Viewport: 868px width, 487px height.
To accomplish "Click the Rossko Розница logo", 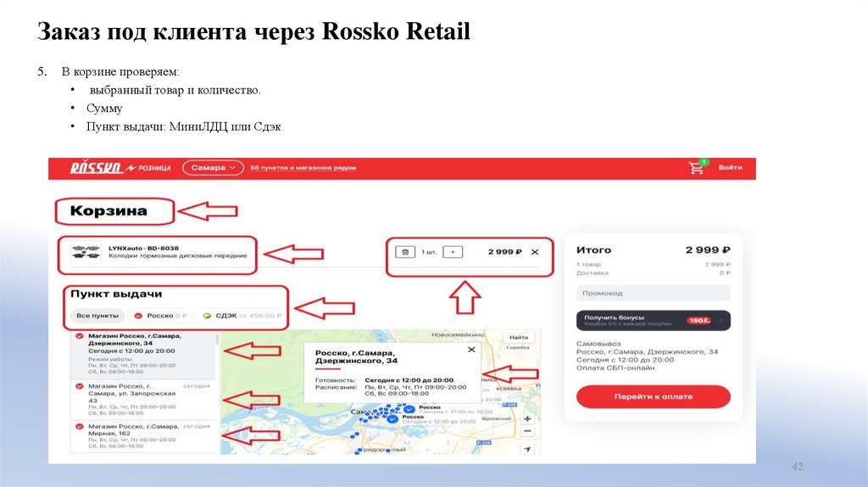I will click(x=120, y=167).
